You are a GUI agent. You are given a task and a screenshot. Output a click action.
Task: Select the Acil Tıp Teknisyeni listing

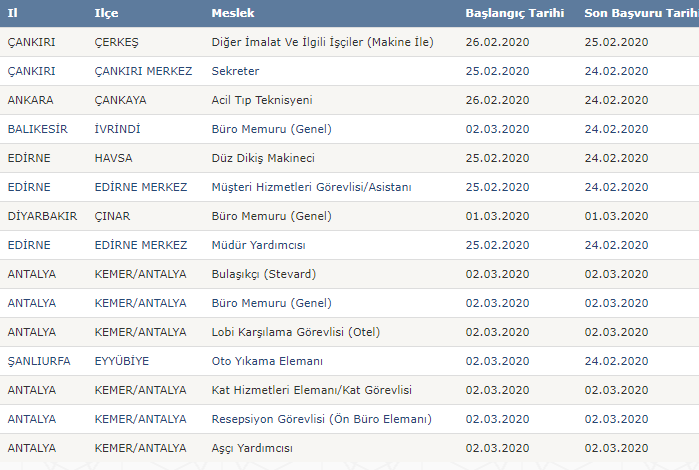point(262,100)
